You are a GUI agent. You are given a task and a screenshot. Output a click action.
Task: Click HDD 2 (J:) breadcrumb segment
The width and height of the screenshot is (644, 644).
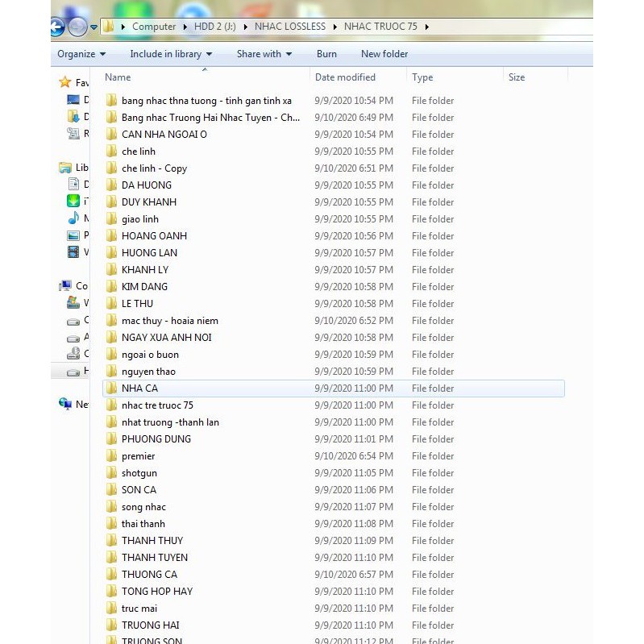coord(214,27)
